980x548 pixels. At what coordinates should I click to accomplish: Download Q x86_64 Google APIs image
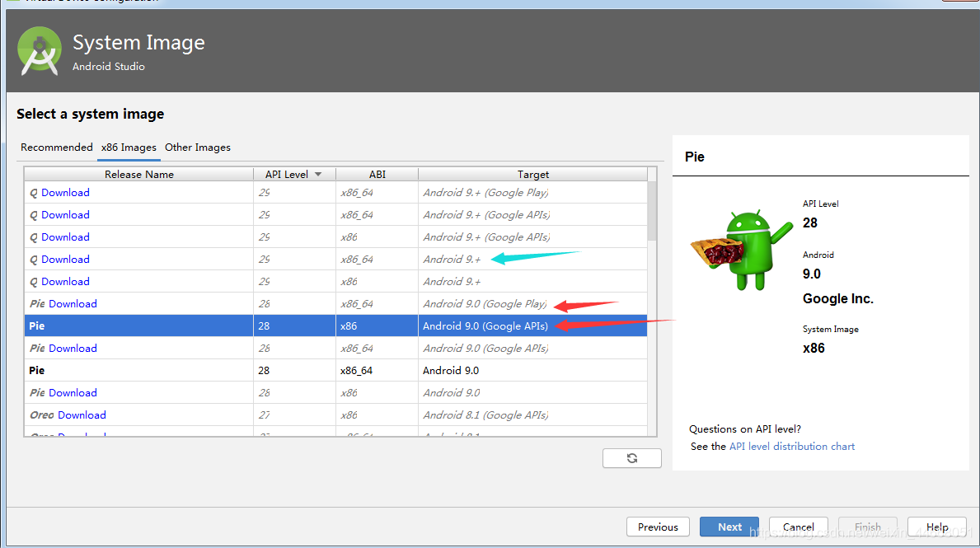click(65, 215)
